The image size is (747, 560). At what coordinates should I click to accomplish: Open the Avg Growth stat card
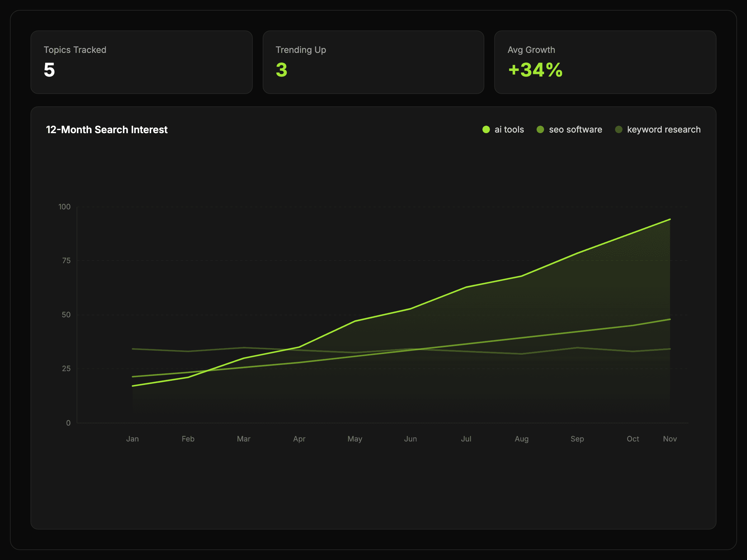(605, 62)
